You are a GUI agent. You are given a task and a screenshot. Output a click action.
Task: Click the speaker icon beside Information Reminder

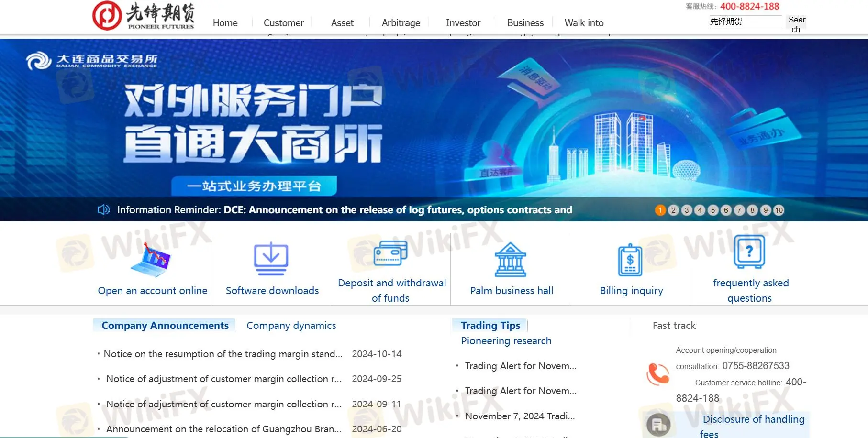pos(103,210)
